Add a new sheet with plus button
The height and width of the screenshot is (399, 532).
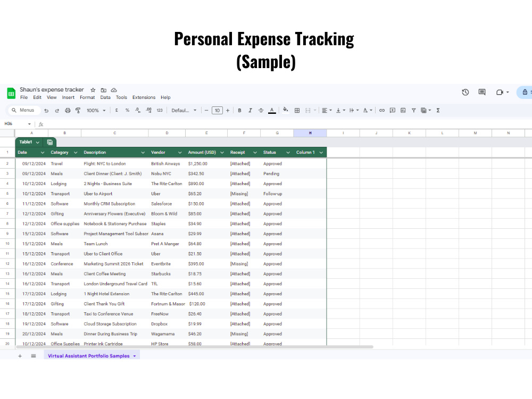click(x=20, y=356)
